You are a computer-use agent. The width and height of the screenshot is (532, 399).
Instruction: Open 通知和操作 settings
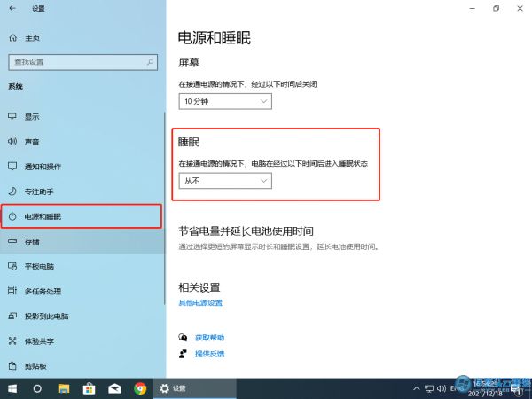(82, 167)
